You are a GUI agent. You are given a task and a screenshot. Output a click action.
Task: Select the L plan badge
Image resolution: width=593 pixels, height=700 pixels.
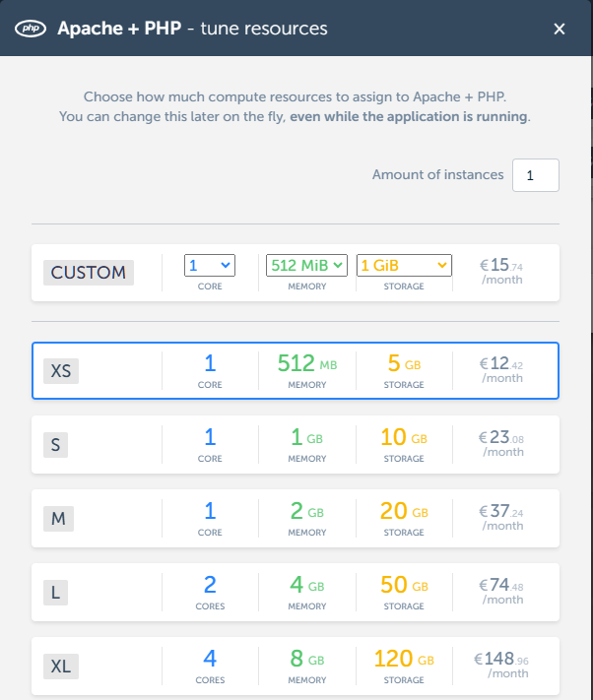point(55,593)
